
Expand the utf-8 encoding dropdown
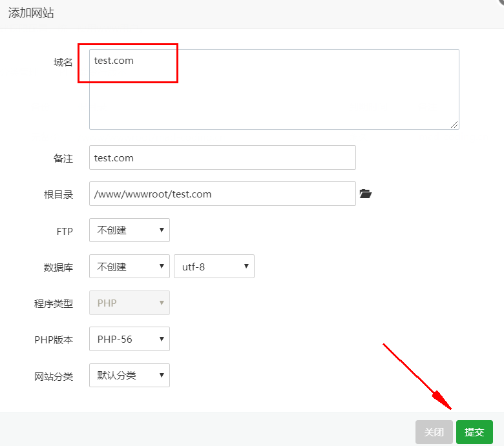pyautogui.click(x=214, y=267)
